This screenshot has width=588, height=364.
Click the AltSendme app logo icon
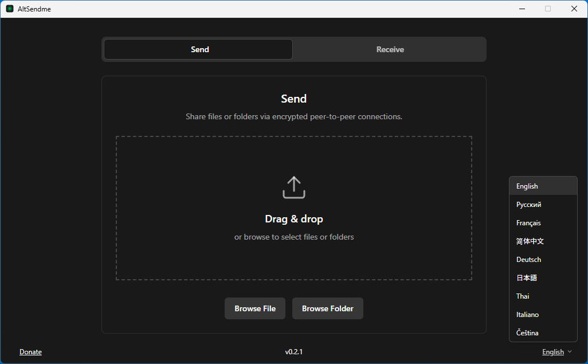tap(10, 9)
